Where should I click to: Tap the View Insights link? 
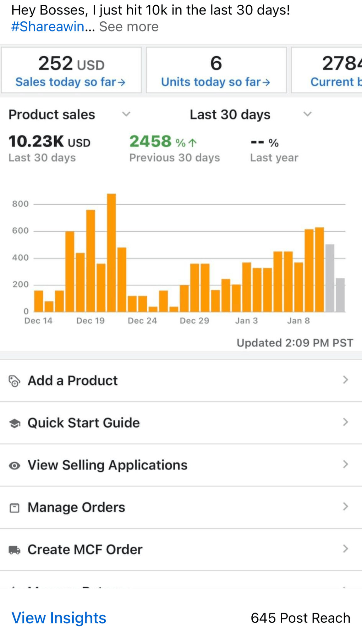(x=59, y=618)
